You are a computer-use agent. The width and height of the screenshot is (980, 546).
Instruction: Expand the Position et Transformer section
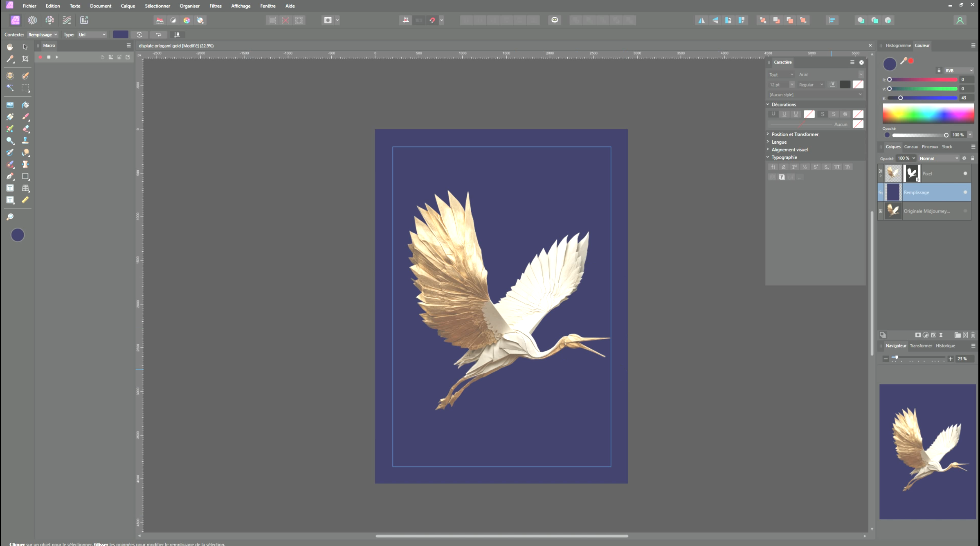(794, 134)
